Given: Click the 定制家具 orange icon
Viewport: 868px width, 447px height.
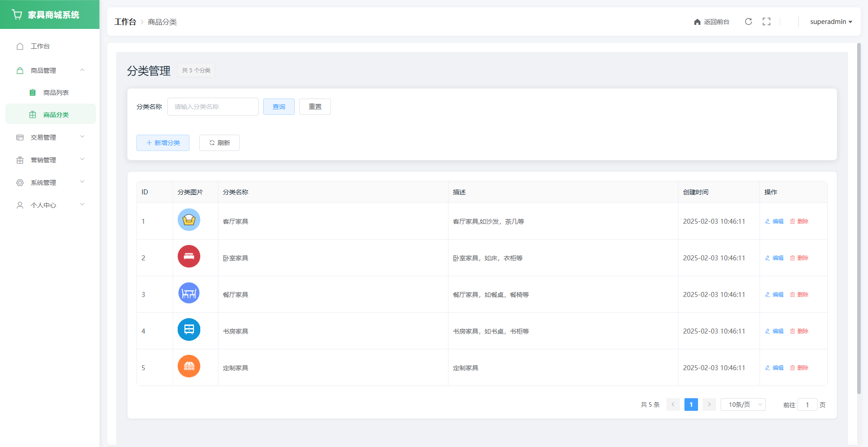Looking at the screenshot, I should click(189, 367).
